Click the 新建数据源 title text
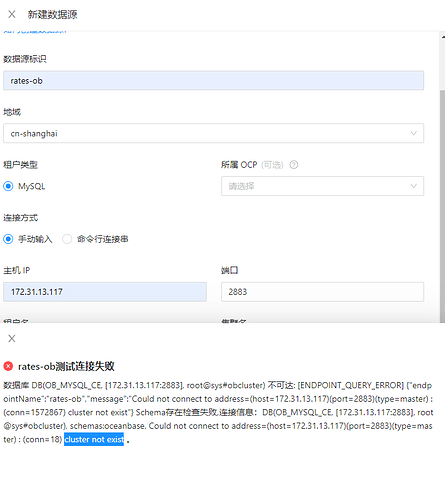 52,14
